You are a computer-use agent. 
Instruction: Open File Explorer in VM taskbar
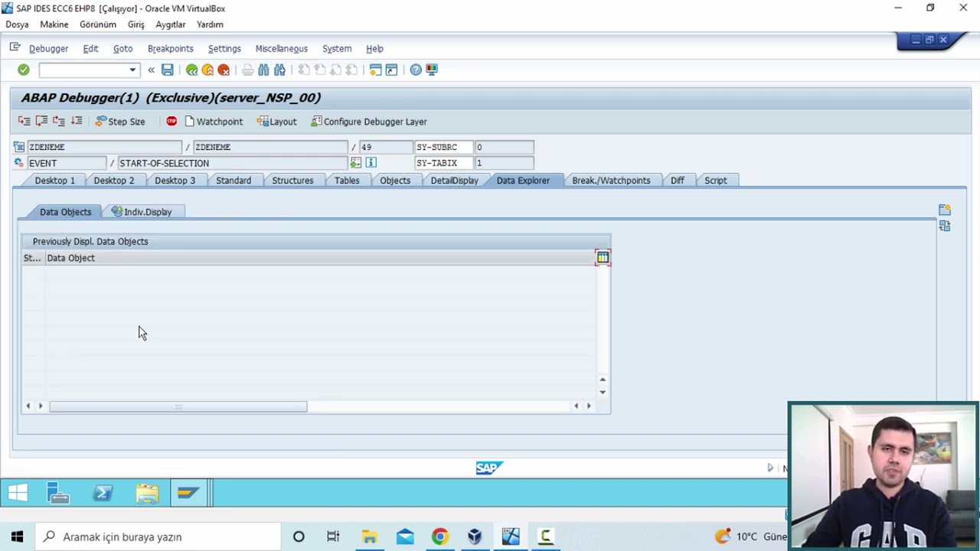point(147,494)
